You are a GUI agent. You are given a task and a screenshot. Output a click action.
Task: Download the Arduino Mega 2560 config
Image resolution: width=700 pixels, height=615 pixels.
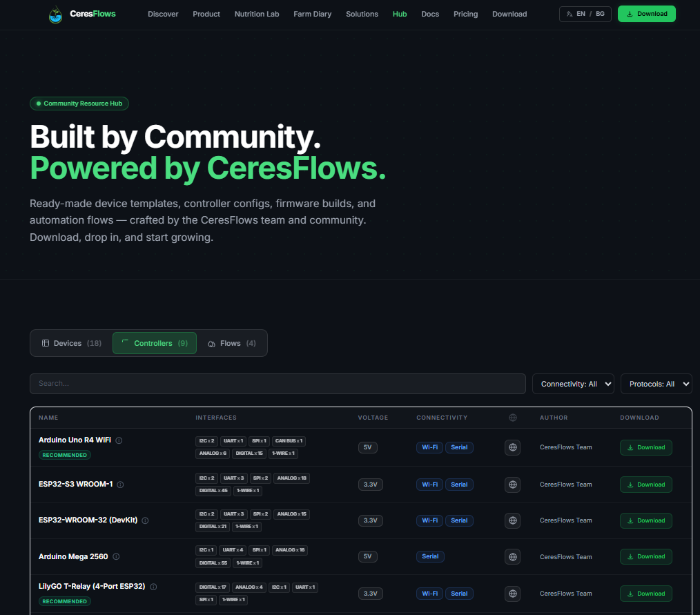pos(646,556)
